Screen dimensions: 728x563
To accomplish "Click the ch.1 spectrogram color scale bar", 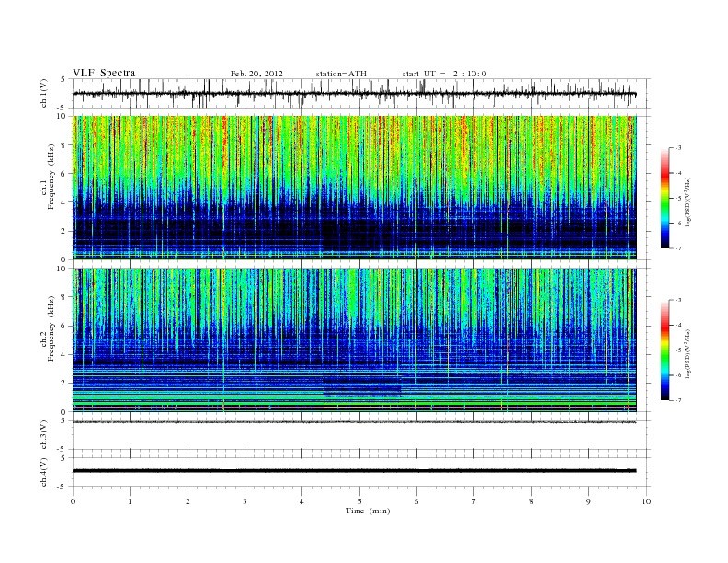I will pos(665,198).
